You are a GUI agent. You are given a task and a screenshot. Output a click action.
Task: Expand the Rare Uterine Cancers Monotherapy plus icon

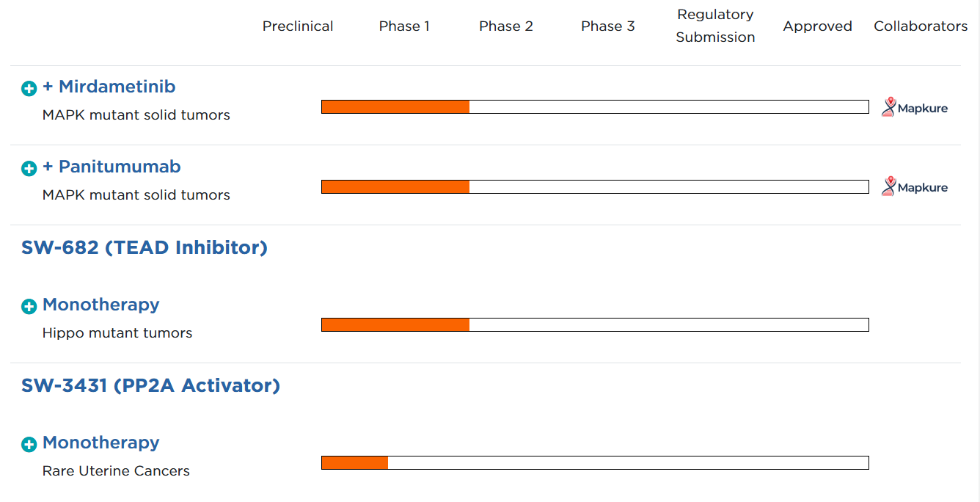click(x=29, y=445)
